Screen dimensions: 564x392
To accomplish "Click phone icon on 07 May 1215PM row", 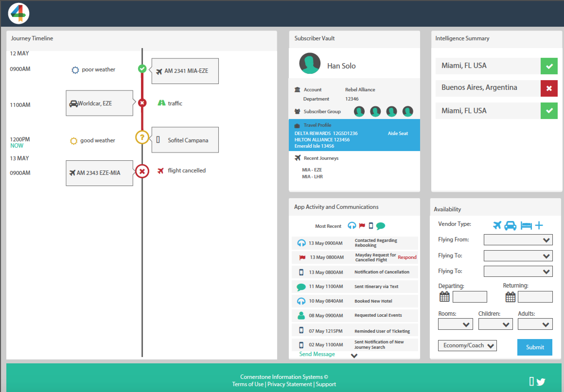I will [x=301, y=330].
